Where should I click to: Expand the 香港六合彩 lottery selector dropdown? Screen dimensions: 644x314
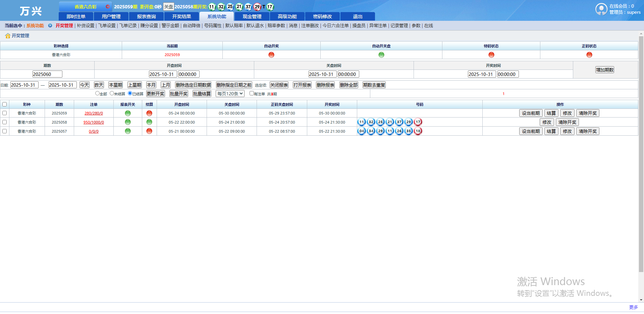pos(107,7)
